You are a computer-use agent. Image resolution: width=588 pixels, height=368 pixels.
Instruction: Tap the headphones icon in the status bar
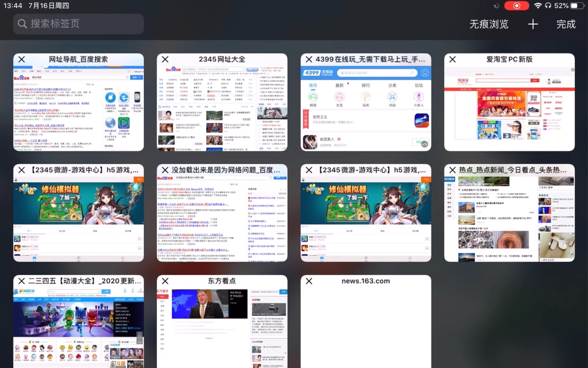[549, 6]
